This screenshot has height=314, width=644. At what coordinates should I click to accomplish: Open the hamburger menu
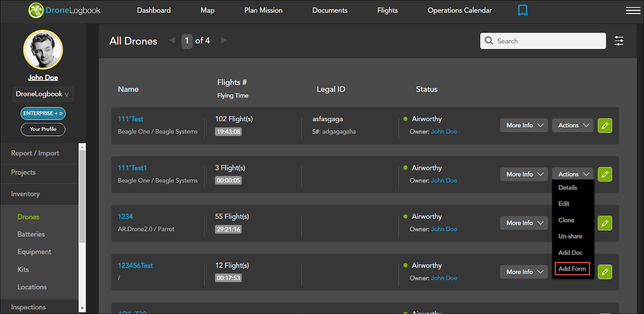tap(633, 10)
